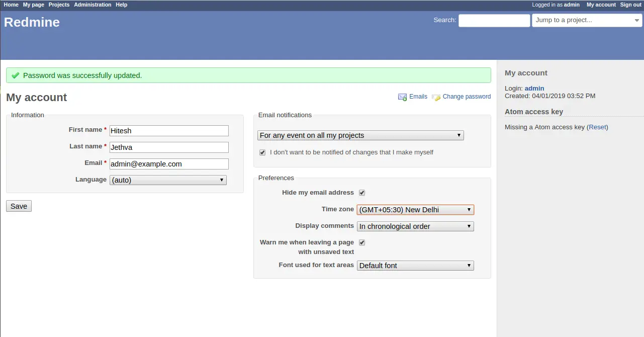Click the Last name input field
Screen dimensions: 644x337
[x=169, y=147]
